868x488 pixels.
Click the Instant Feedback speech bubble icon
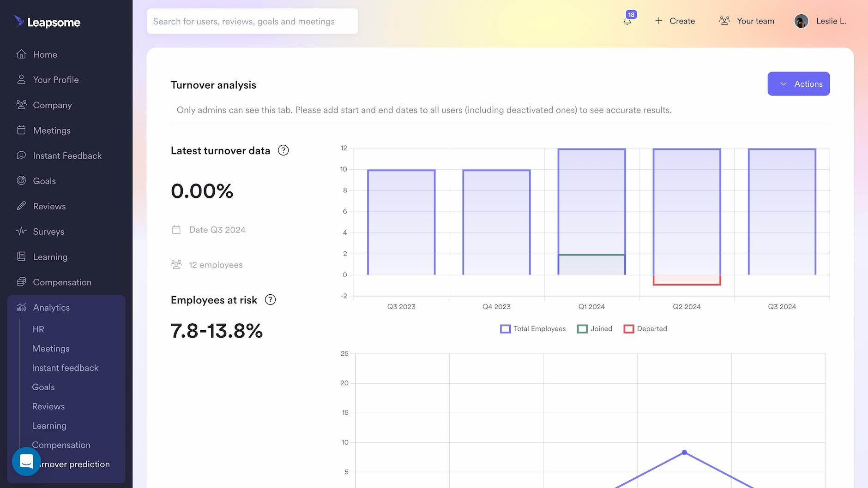[x=22, y=155]
